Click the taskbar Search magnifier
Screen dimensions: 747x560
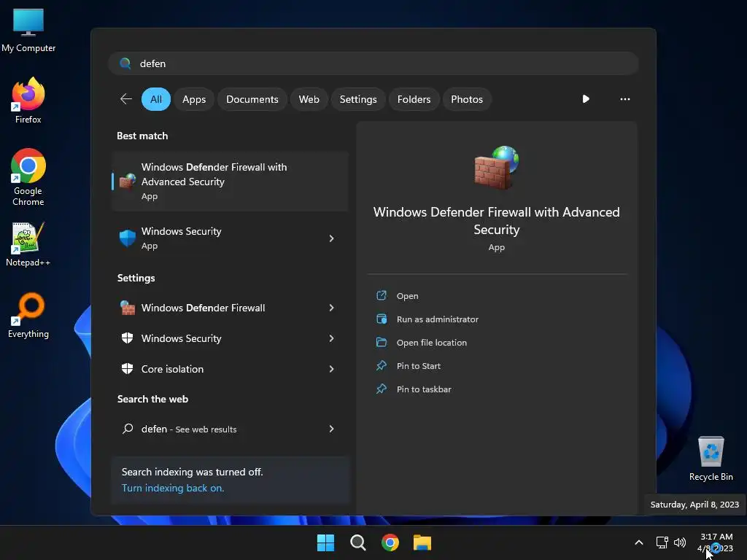tap(357, 542)
